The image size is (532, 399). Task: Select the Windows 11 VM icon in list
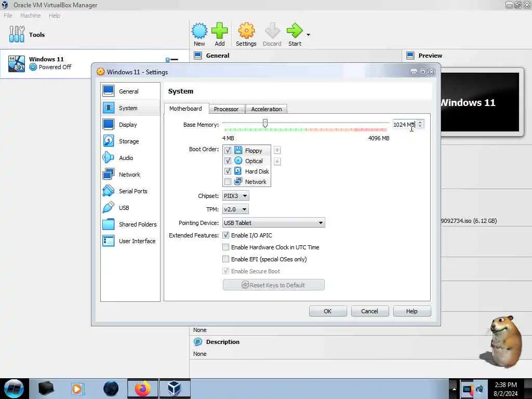17,63
